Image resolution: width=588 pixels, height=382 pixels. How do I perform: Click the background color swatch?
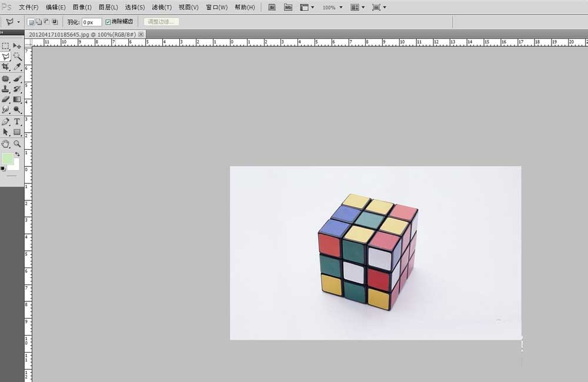(15, 167)
